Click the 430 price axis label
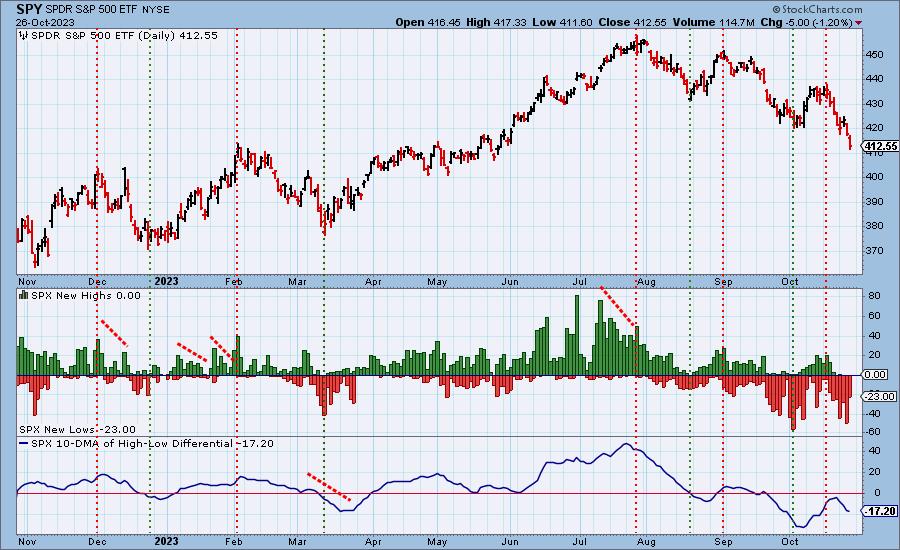Image resolution: width=900 pixels, height=550 pixels. (x=875, y=103)
